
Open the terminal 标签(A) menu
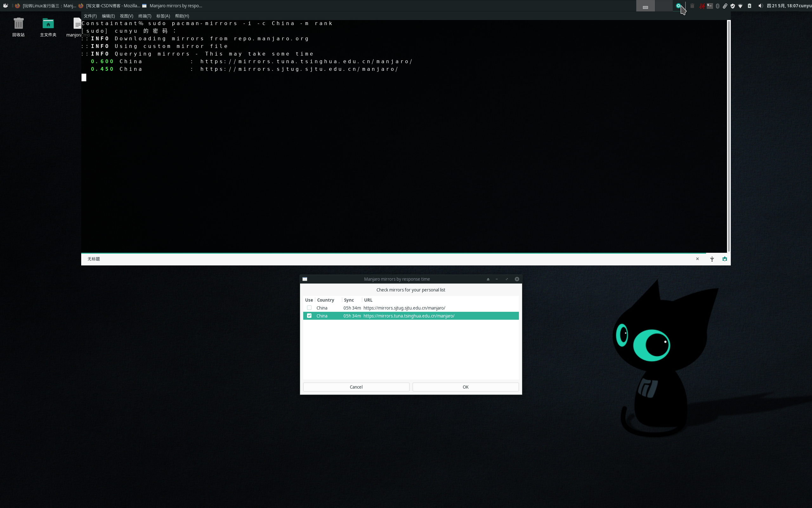pyautogui.click(x=163, y=16)
